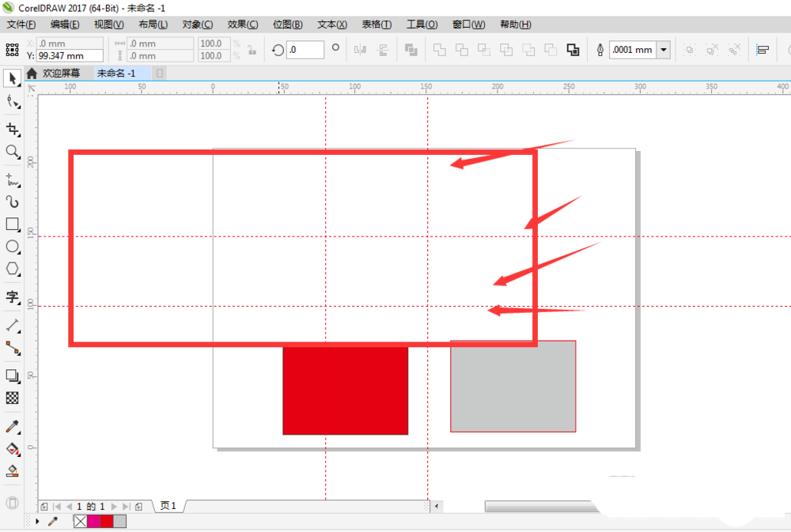This screenshot has width=791, height=532.
Task: Select the Polygon tool
Action: (x=12, y=269)
